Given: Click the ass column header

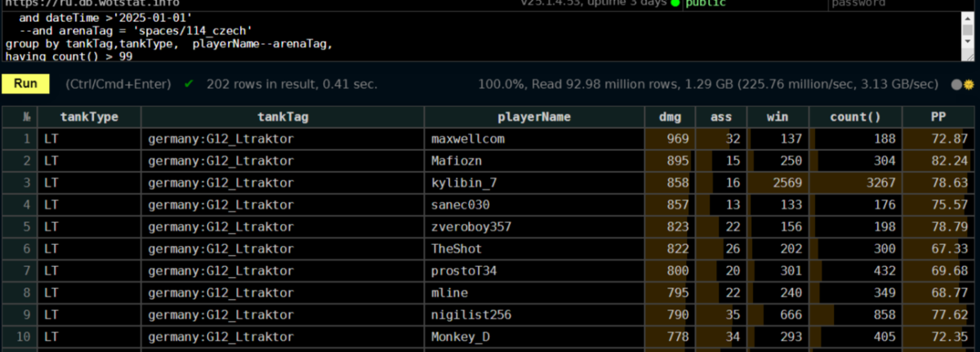Looking at the screenshot, I should (x=721, y=117).
